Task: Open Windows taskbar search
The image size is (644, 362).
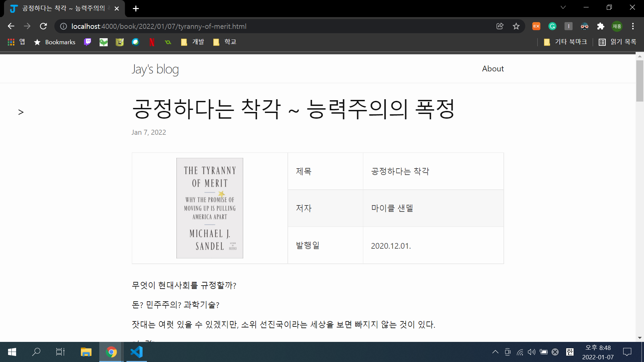Action: click(x=36, y=352)
